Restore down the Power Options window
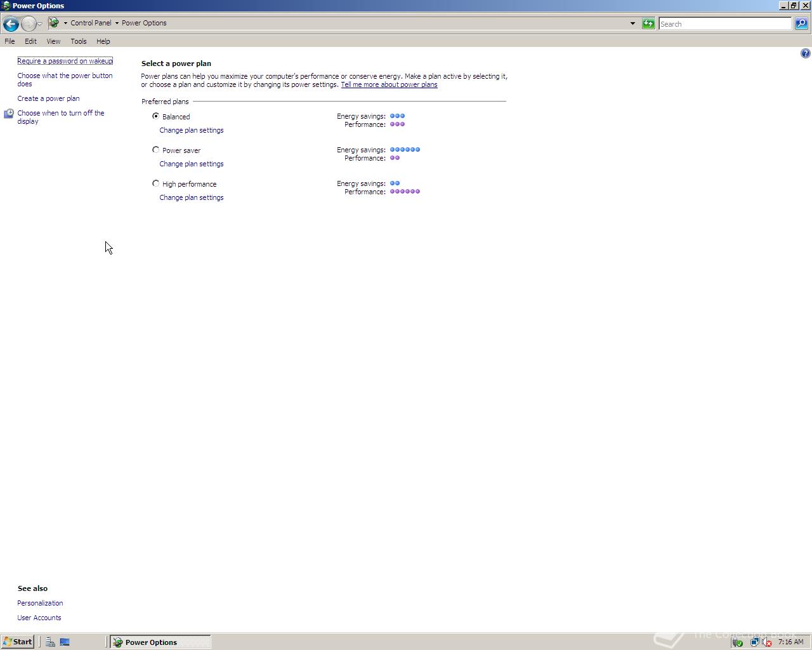 (x=794, y=5)
